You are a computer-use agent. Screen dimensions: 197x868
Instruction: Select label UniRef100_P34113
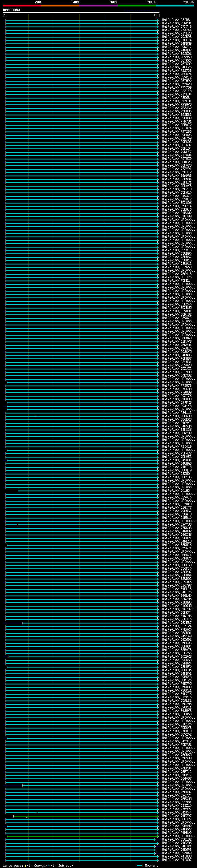[x=177, y=413]
